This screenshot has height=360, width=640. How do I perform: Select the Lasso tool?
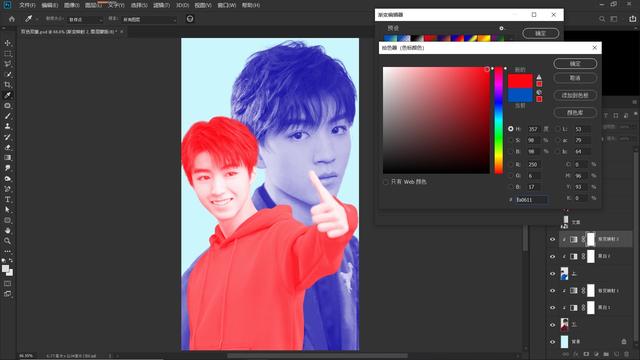point(7,64)
